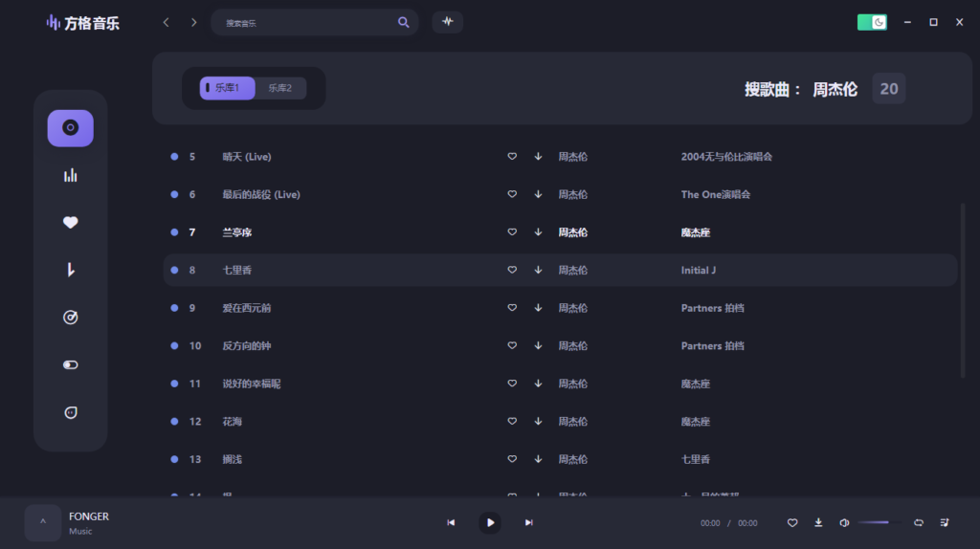Click the waveform icon beside search bar
The image size is (980, 549).
click(447, 22)
